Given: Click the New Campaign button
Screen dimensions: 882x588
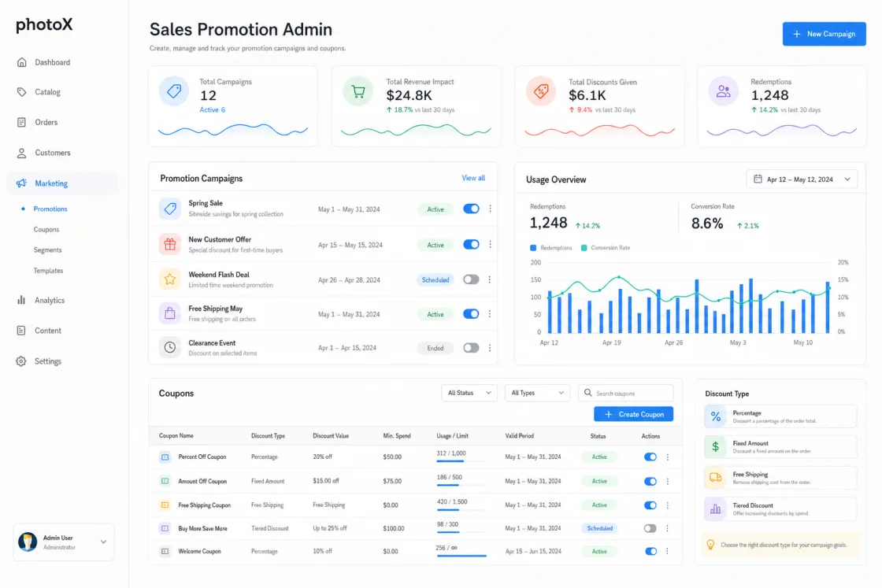Looking at the screenshot, I should click(x=824, y=34).
